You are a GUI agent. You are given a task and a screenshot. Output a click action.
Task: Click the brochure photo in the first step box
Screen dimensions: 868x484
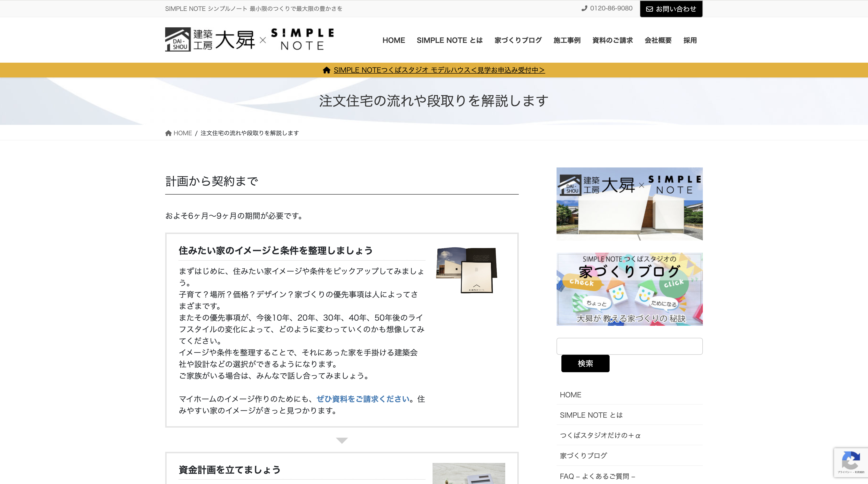[467, 270]
